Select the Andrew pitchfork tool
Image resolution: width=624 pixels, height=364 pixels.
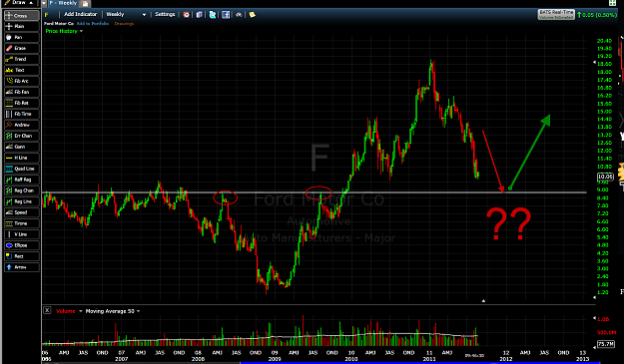coord(22,125)
